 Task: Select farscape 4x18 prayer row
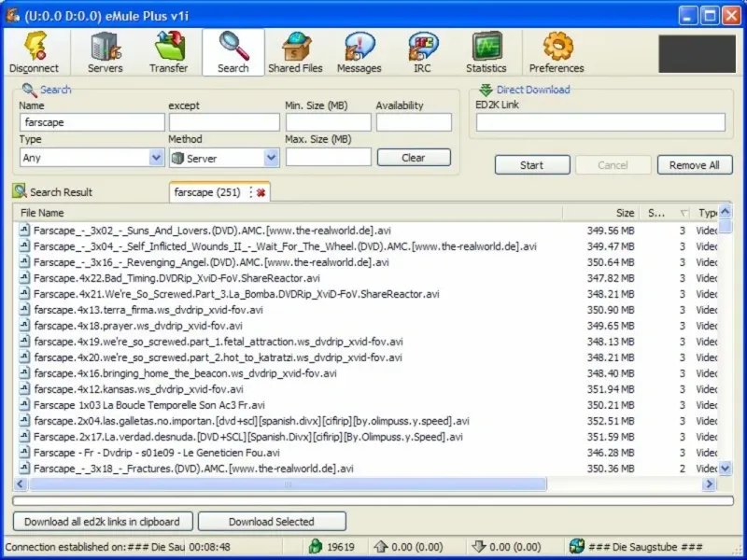pyautogui.click(x=367, y=326)
